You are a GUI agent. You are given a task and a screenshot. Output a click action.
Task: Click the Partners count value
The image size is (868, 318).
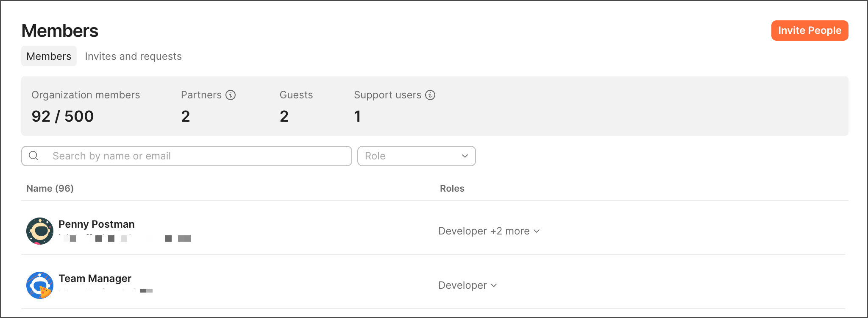(186, 116)
